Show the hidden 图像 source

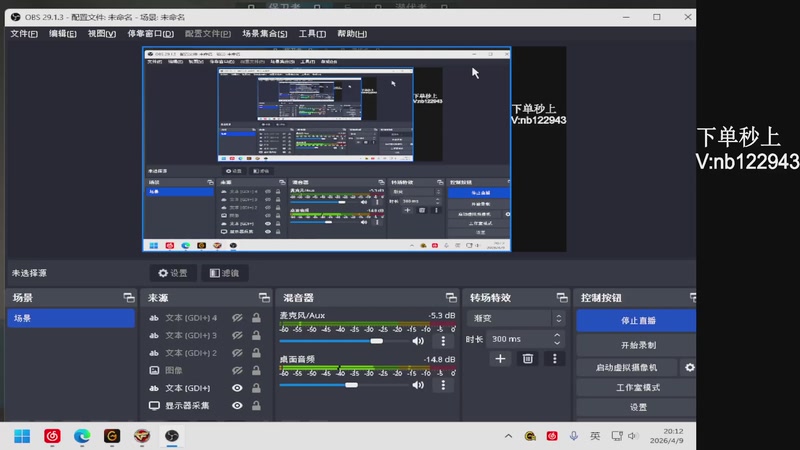click(237, 370)
